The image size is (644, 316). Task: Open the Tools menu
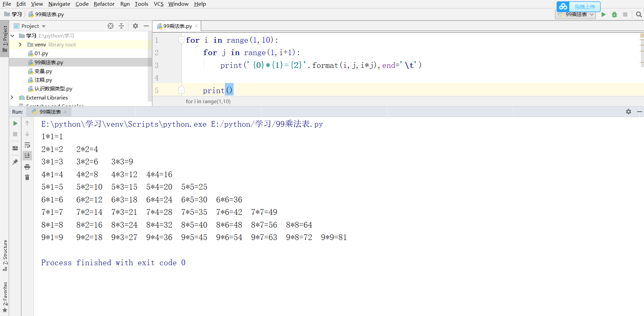[142, 4]
